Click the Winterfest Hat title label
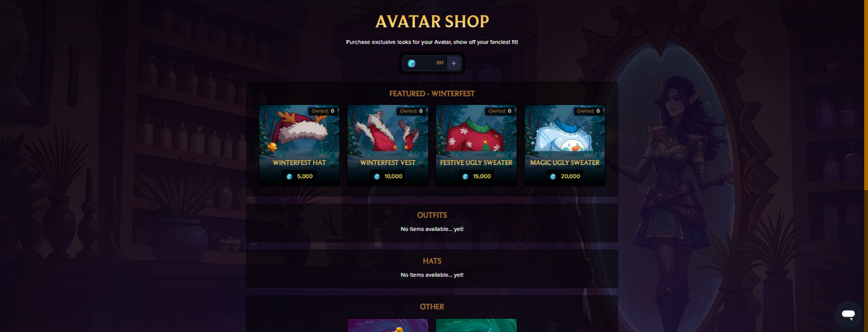Screen dimensions: 868x332 click(x=299, y=163)
